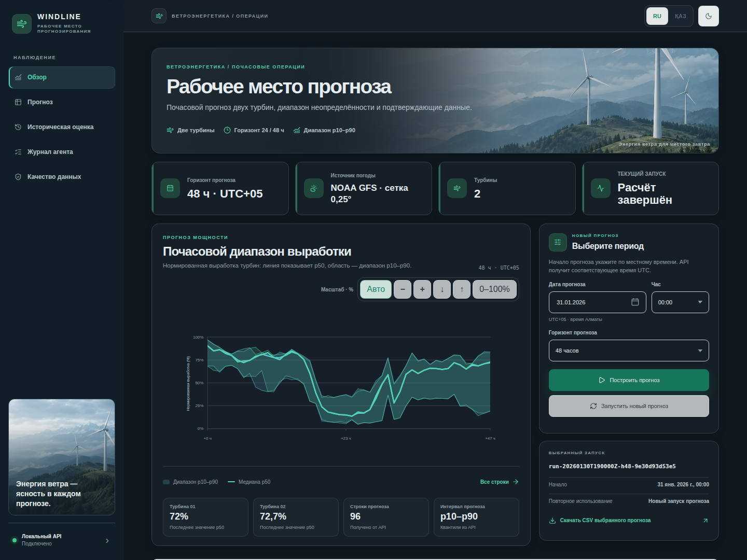Click the wind icon beside the breadcrumb
The image size is (747, 560).
(159, 16)
